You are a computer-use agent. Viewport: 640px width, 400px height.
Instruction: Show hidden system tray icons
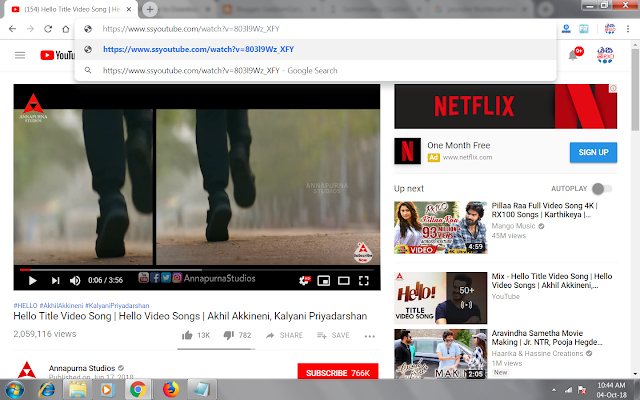pyautogui.click(x=553, y=390)
